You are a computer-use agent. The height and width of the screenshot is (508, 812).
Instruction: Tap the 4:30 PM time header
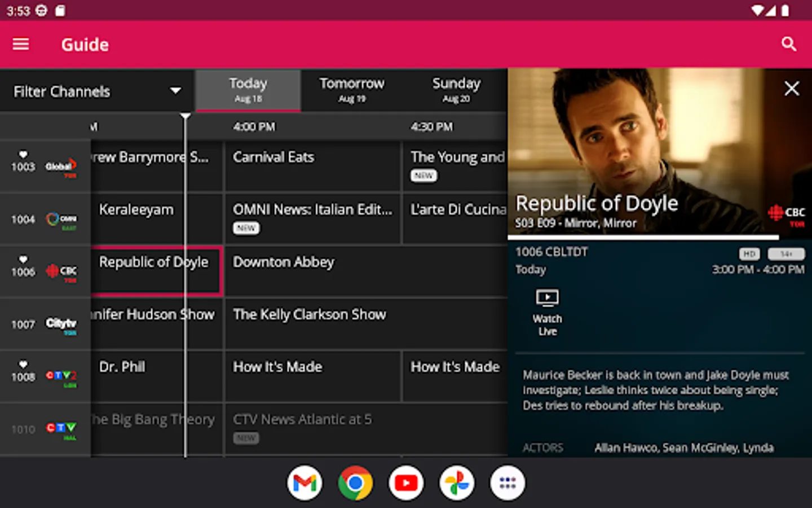tap(432, 127)
